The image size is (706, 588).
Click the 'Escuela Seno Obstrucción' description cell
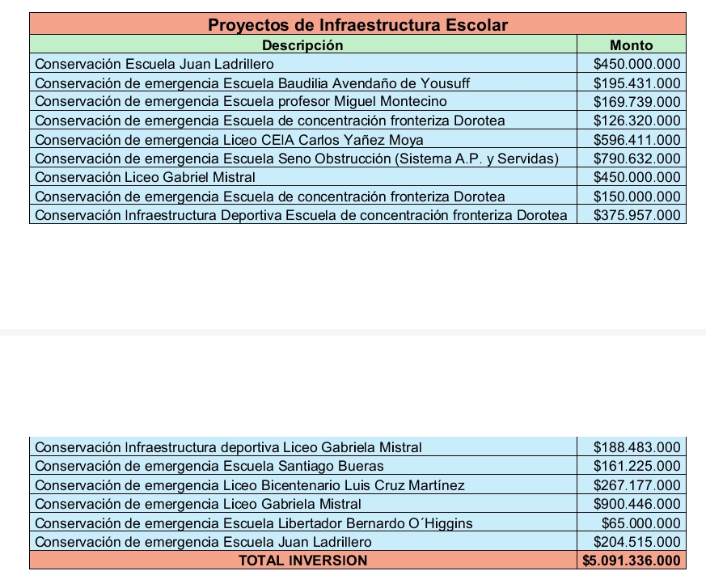click(x=297, y=158)
